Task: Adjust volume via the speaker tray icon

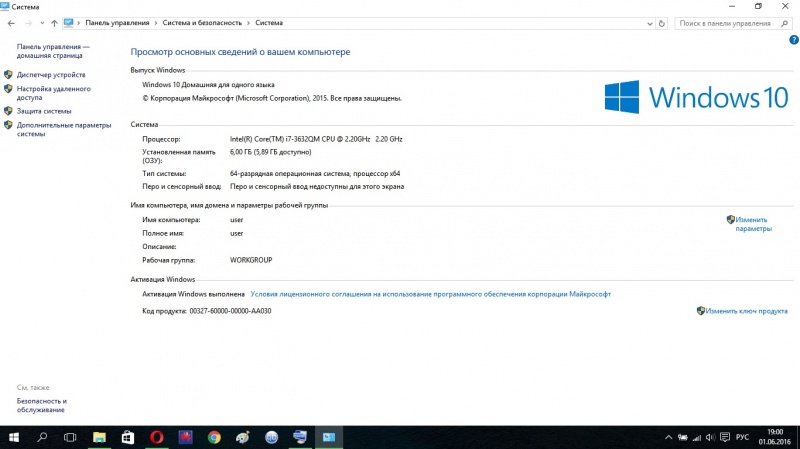Action: (x=710, y=437)
